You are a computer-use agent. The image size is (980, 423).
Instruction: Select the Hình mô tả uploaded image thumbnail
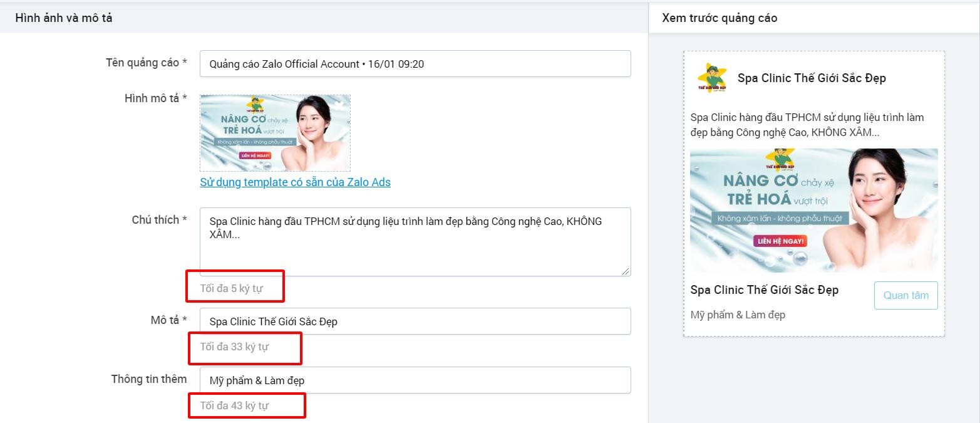[x=276, y=133]
